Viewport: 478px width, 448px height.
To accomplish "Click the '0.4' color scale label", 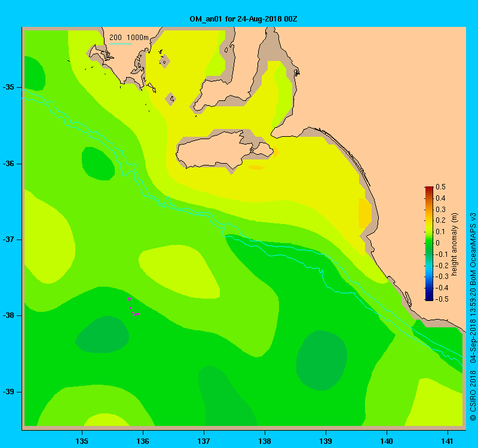I will 440,198.
